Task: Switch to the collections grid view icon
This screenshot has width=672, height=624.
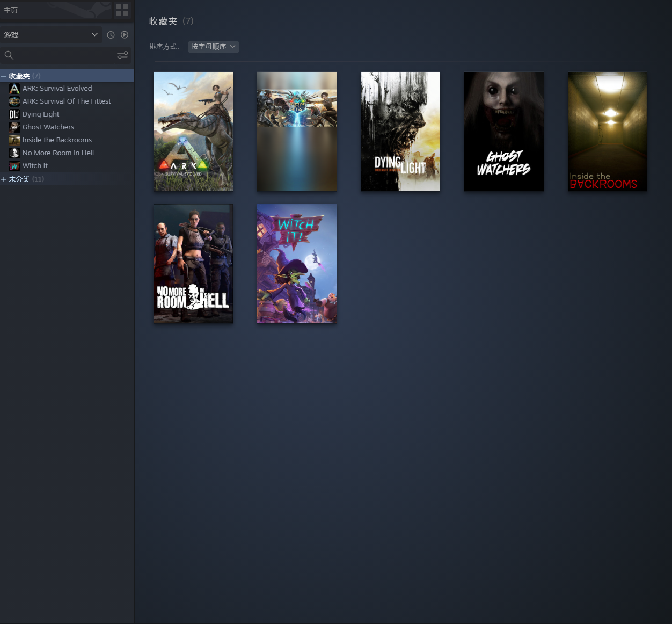Action: point(122,10)
